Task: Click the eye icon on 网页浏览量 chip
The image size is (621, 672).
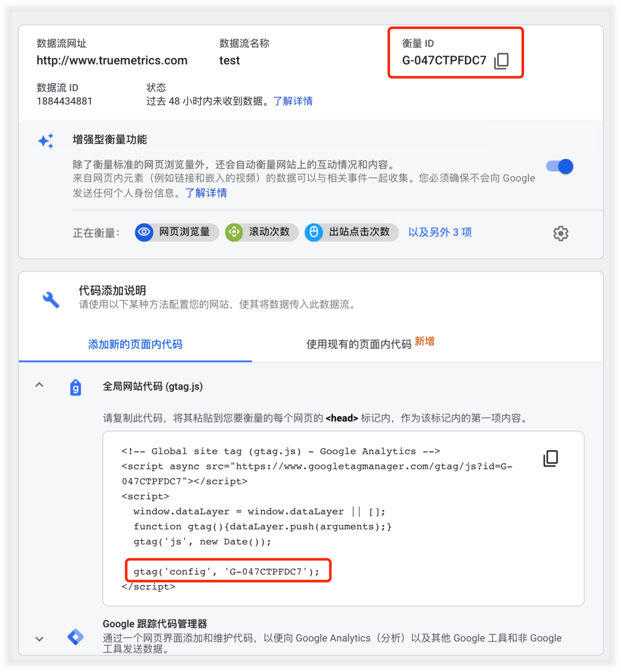Action: click(144, 232)
